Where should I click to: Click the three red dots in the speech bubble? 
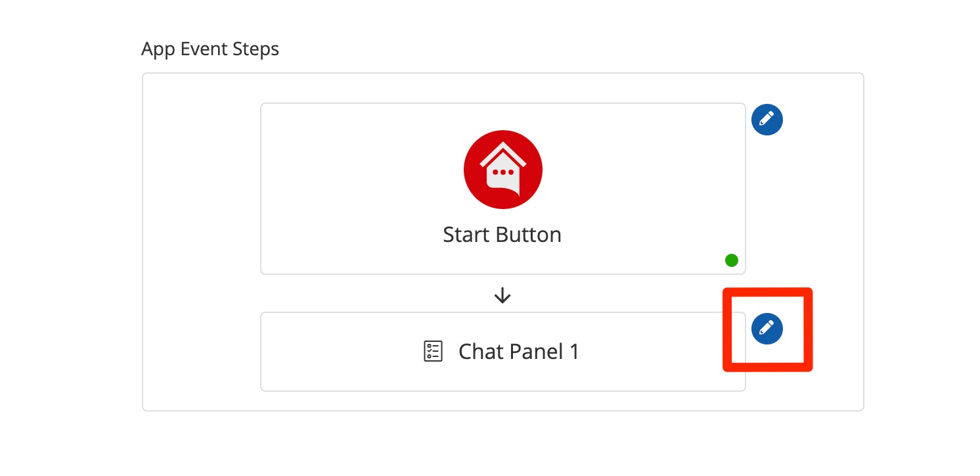[x=502, y=172]
